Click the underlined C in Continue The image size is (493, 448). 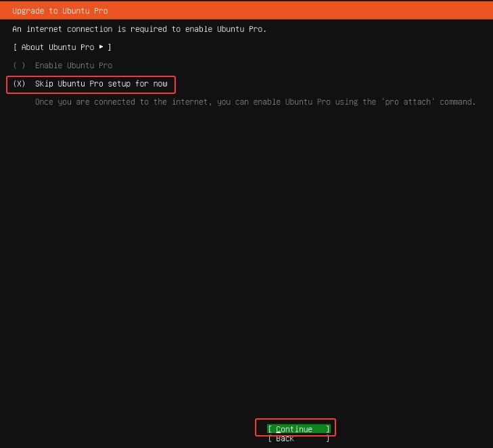coord(279,429)
